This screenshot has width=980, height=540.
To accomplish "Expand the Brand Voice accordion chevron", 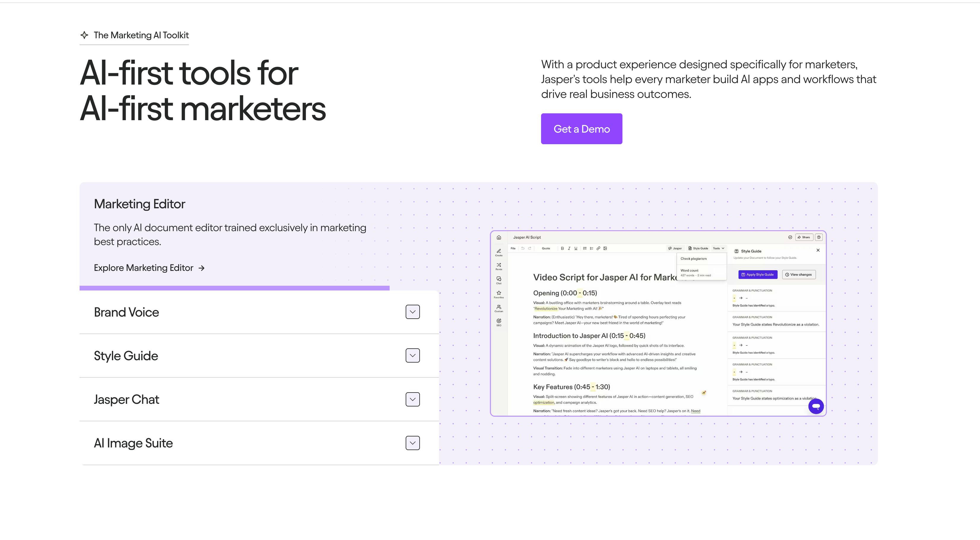I will pyautogui.click(x=412, y=312).
